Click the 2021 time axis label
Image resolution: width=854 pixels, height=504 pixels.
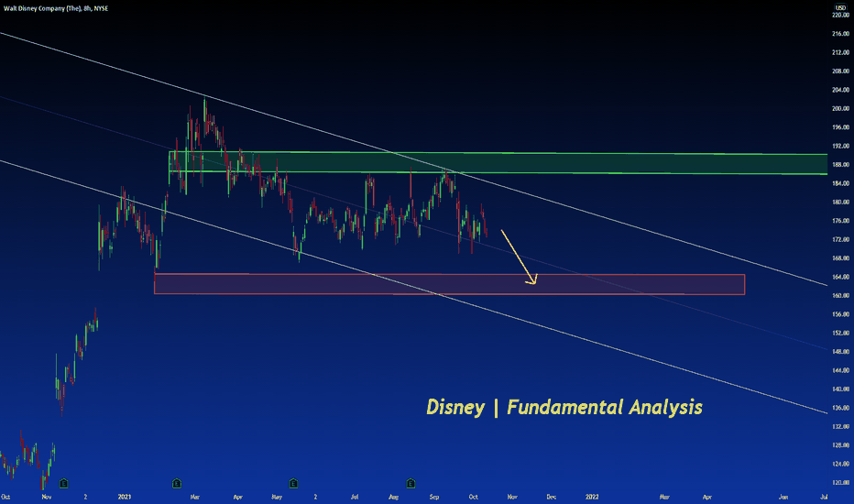[125, 497]
